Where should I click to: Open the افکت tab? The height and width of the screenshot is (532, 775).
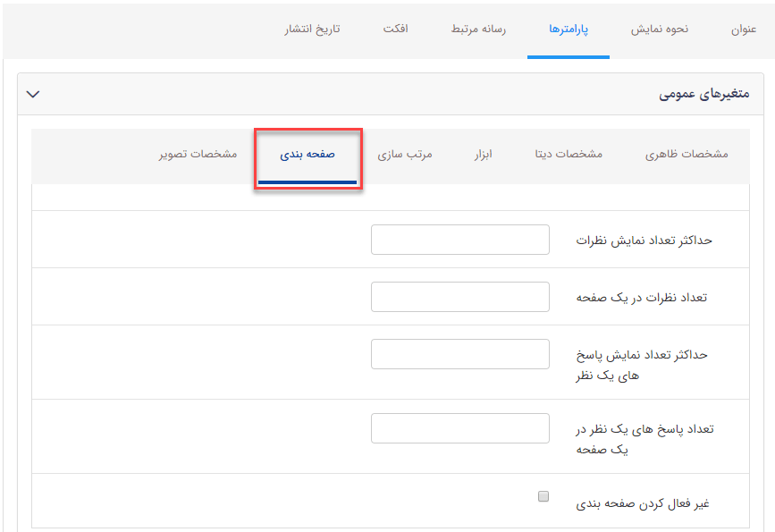395,29
